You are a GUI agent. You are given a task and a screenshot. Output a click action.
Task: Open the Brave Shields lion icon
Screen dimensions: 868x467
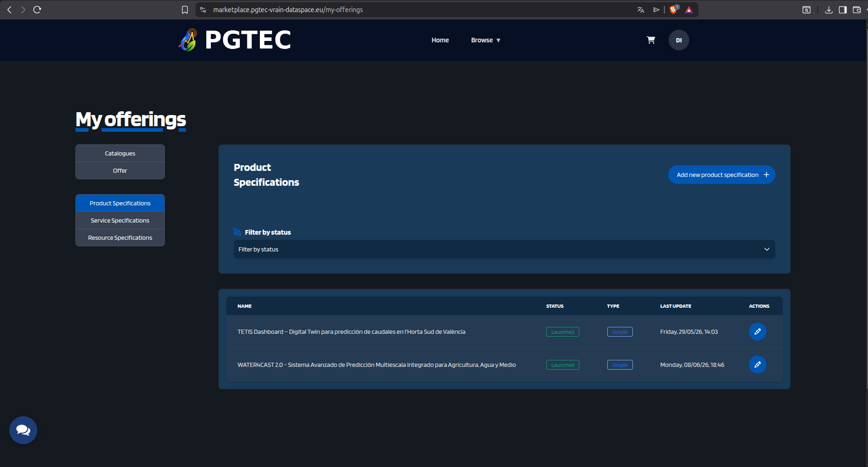[x=673, y=10]
